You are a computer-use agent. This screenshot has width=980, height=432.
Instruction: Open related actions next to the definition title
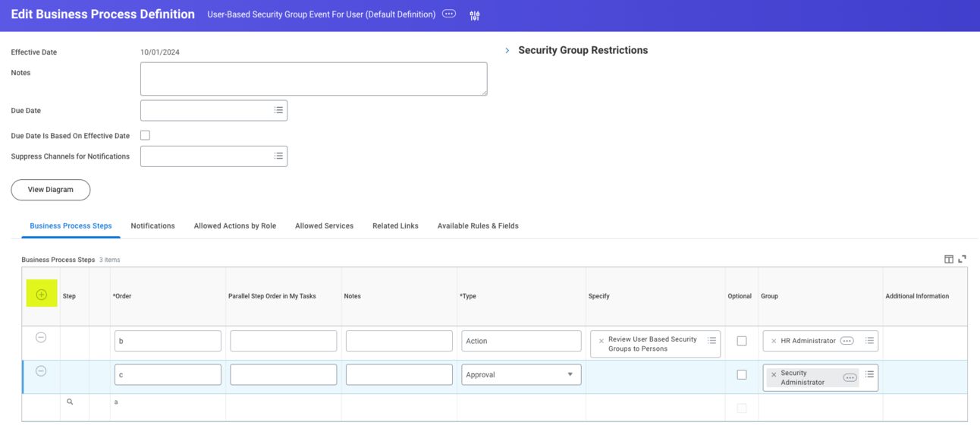coord(449,14)
